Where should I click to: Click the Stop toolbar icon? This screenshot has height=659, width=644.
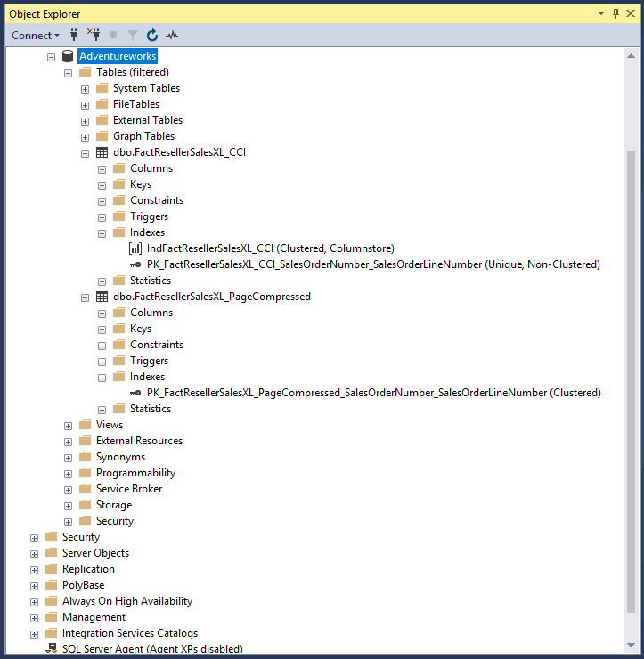click(112, 35)
